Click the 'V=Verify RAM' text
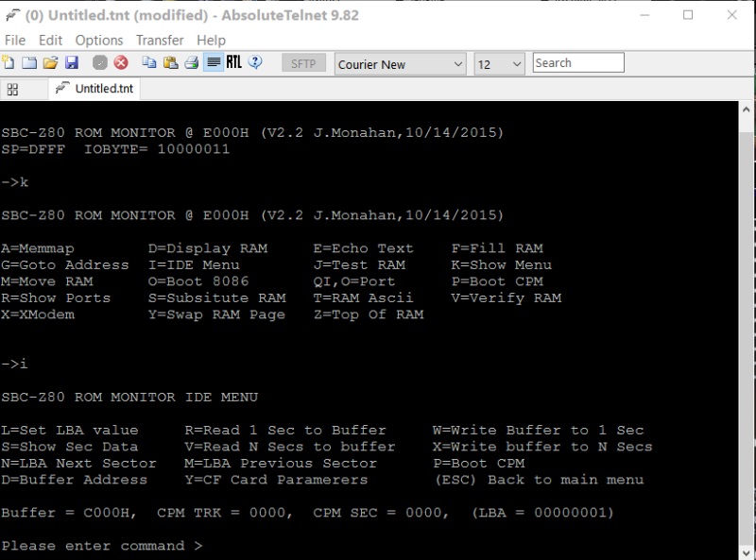The width and height of the screenshot is (756, 560). click(x=507, y=298)
